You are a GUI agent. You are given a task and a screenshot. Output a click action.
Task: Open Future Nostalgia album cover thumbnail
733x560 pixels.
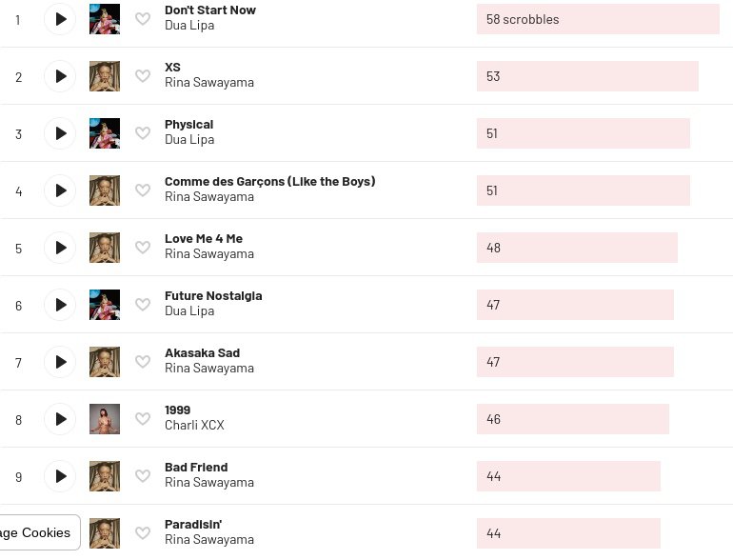point(105,305)
